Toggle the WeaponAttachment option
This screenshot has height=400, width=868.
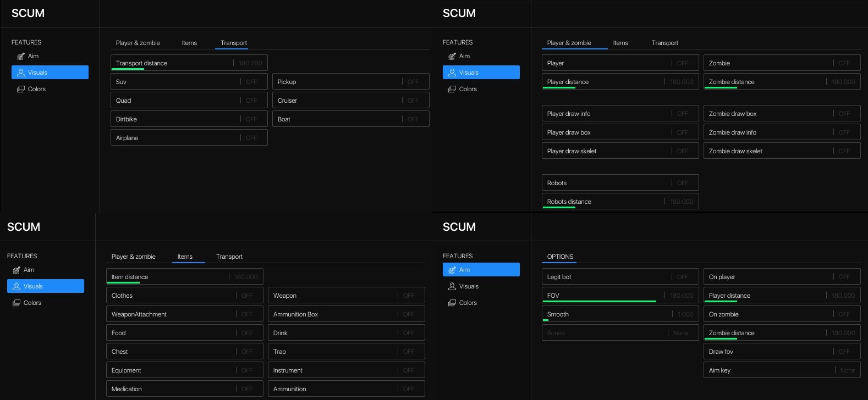tap(185, 314)
